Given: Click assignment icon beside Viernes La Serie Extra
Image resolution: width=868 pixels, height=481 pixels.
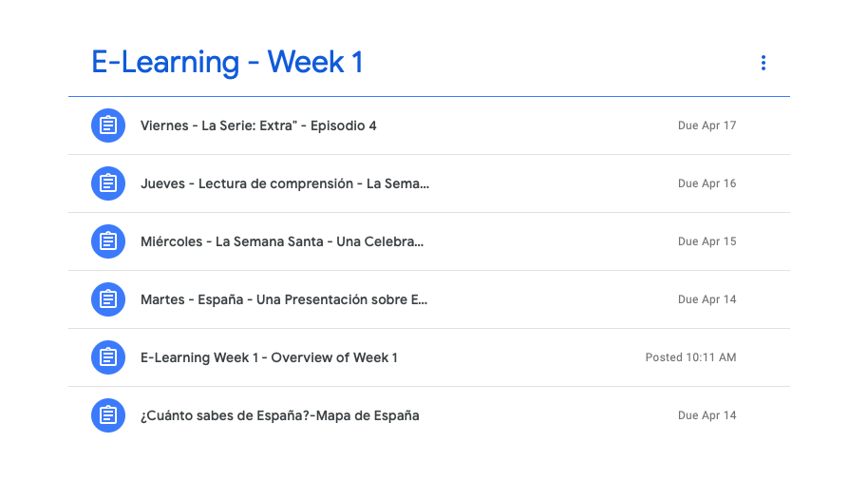Looking at the screenshot, I should pos(108,125).
